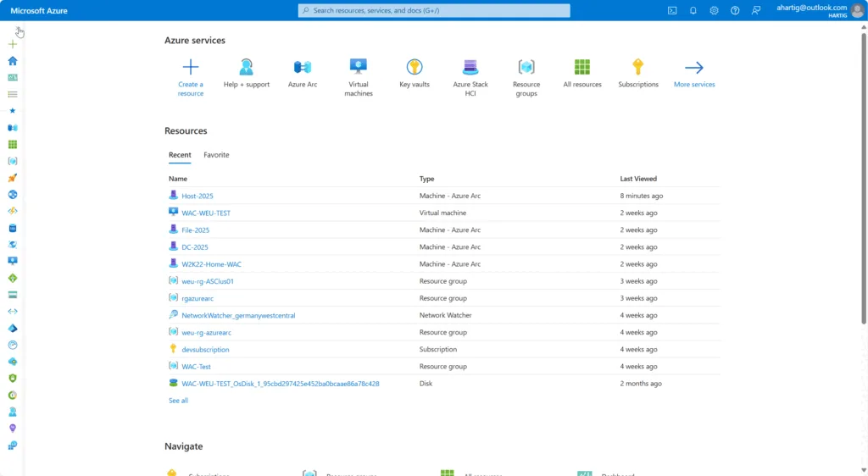This screenshot has width=868, height=476.
Task: Open the WAC-Test resource group link
Action: pyautogui.click(x=196, y=367)
